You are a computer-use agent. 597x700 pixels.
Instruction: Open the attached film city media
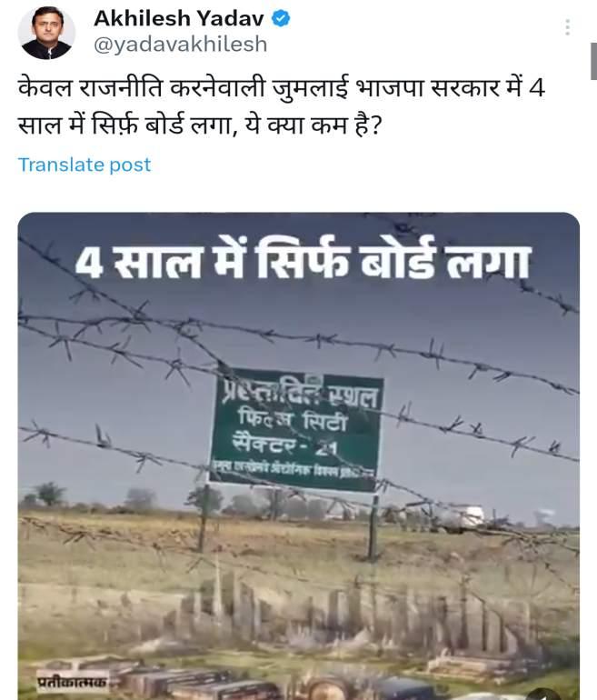click(x=298, y=455)
